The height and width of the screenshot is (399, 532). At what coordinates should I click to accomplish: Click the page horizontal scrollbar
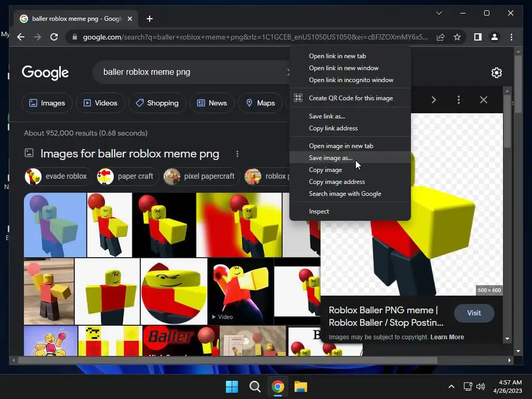(x=228, y=361)
